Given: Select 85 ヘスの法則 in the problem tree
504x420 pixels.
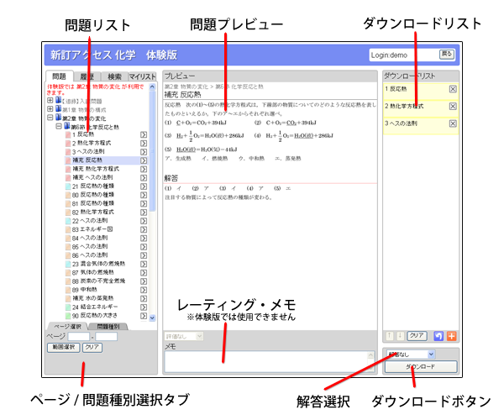Looking at the screenshot, I should [90, 247].
